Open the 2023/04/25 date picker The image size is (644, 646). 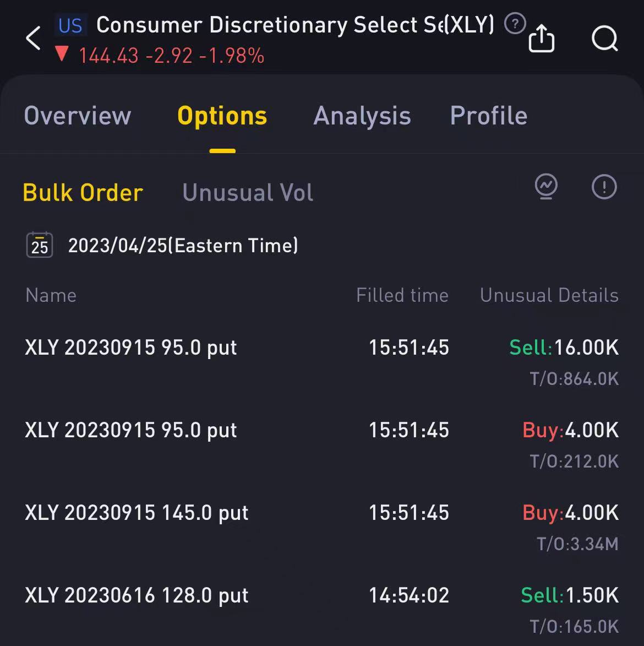183,245
